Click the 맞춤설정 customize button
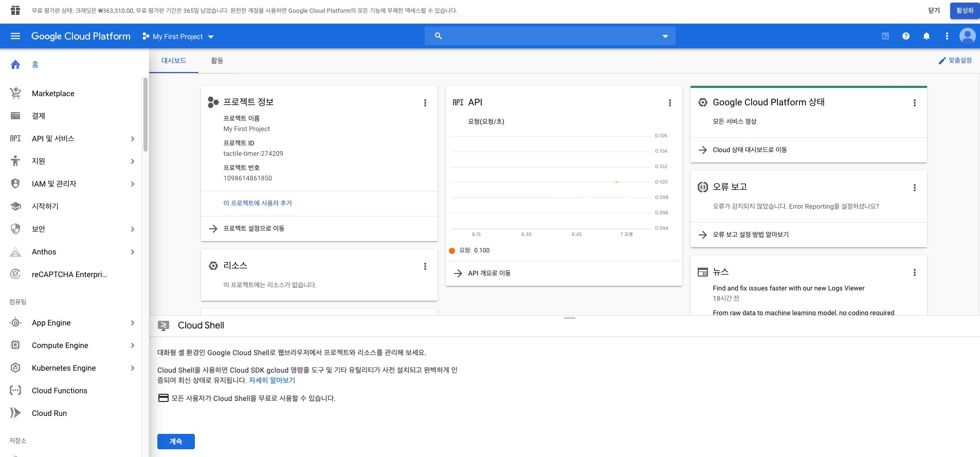The image size is (980, 457). click(x=955, y=61)
